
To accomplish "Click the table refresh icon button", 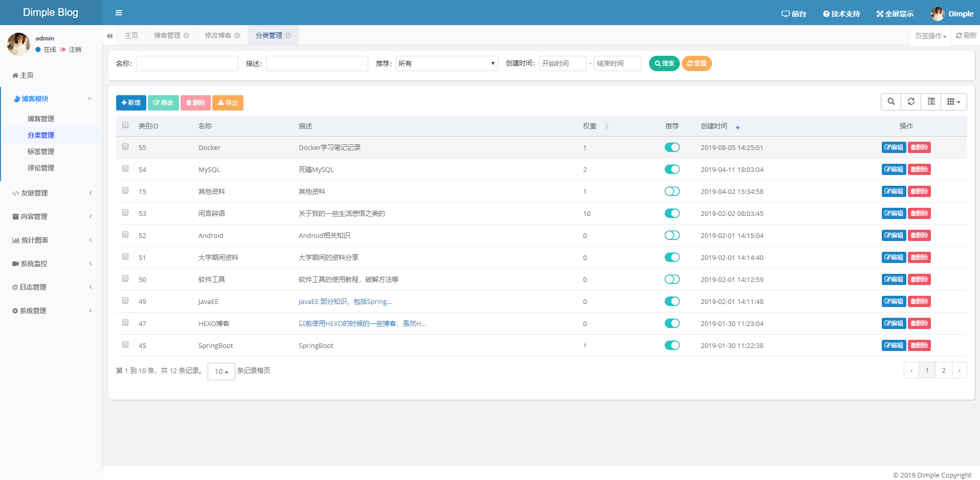I will (911, 102).
